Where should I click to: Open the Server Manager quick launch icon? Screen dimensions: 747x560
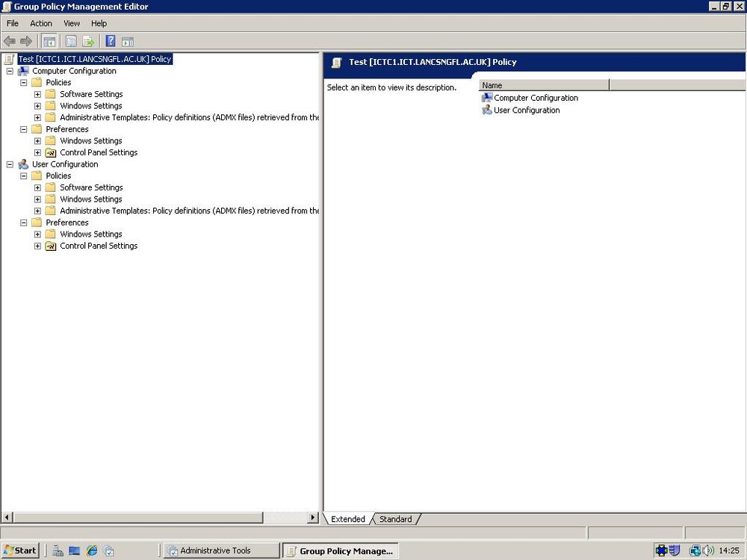coord(58,550)
